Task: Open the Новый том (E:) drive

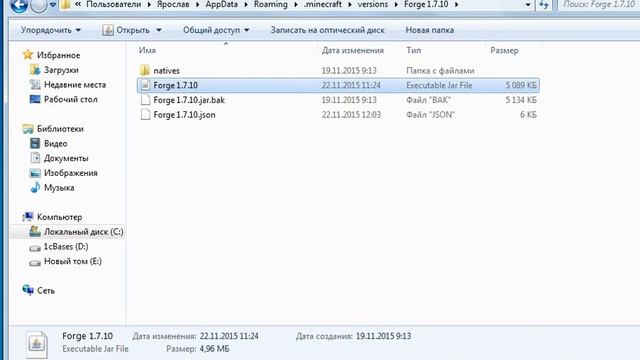Action: (73, 261)
